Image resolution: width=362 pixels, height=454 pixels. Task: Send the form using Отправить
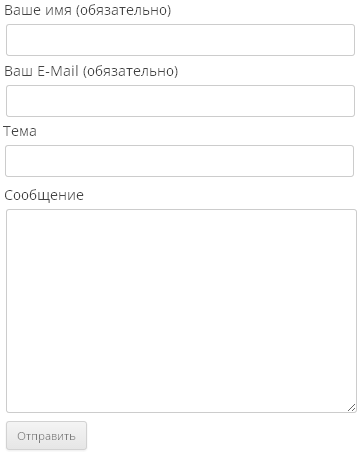[x=46, y=435]
